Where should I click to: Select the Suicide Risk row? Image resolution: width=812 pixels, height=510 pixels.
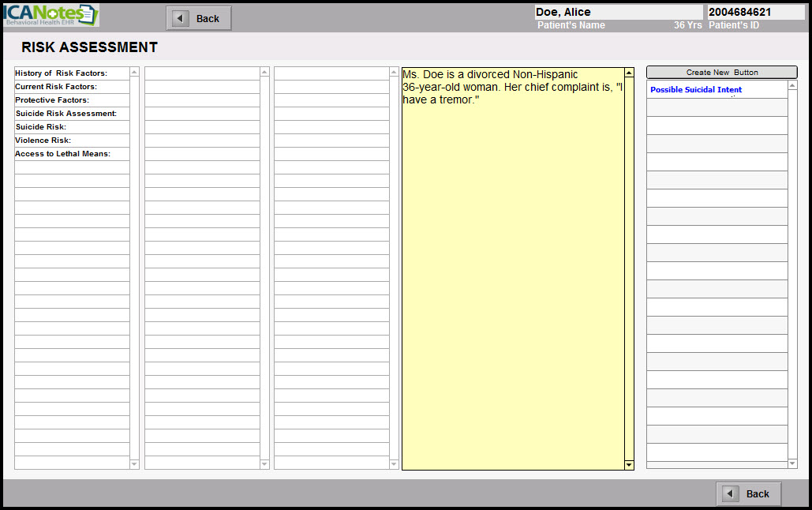(71, 127)
